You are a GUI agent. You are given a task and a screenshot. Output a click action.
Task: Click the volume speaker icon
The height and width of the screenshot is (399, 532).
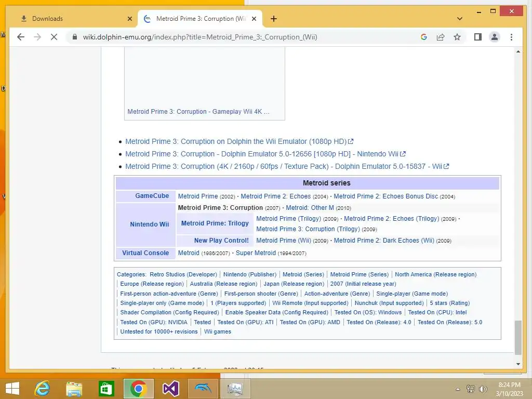(483, 389)
